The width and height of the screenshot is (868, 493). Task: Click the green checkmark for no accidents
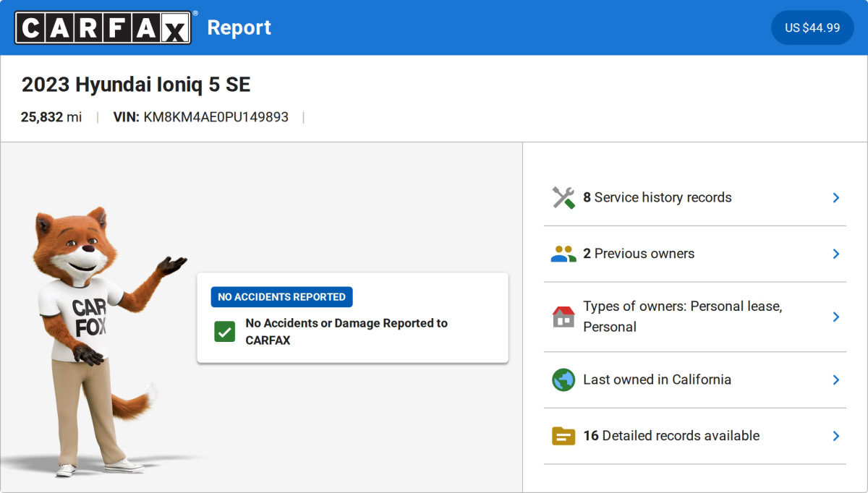(225, 332)
